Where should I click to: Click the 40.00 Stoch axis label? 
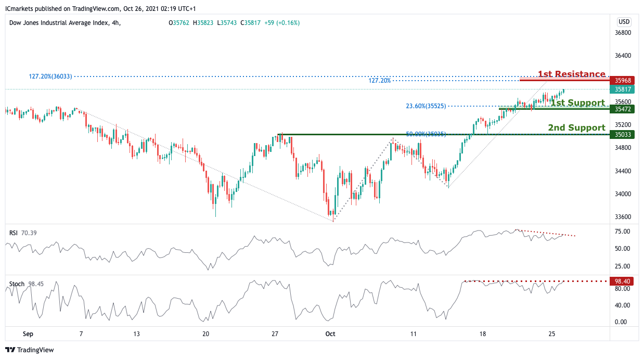point(623,305)
